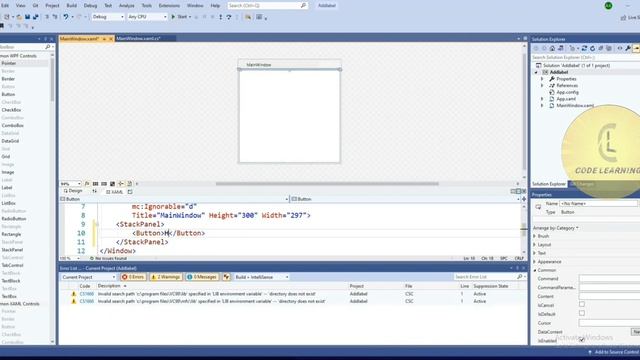Click the pop-out XAML pane icon
Viewport: 640px width, 360px height.
[x=130, y=191]
